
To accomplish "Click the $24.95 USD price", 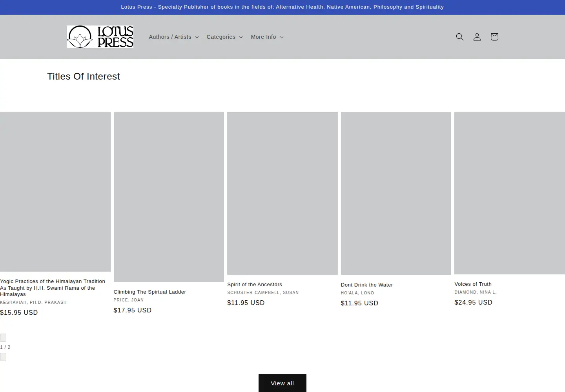I will [x=473, y=303].
